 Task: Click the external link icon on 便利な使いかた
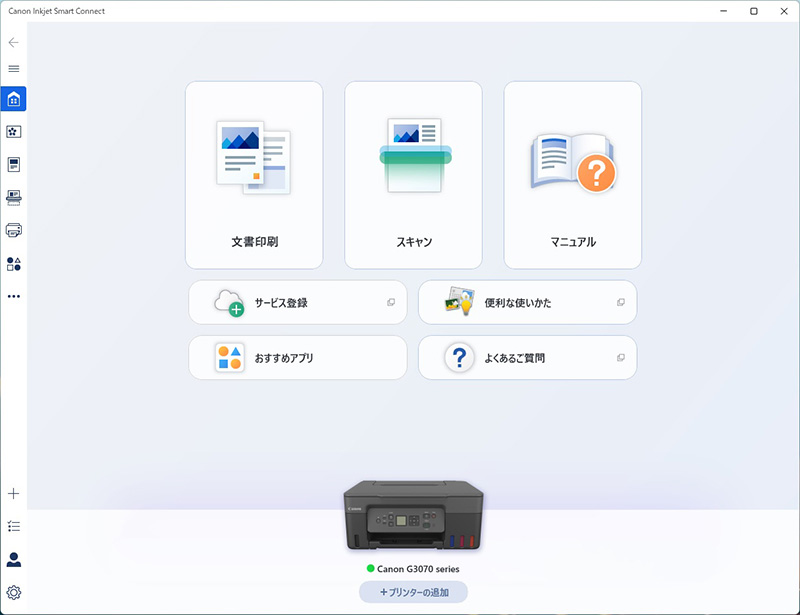coord(620,302)
